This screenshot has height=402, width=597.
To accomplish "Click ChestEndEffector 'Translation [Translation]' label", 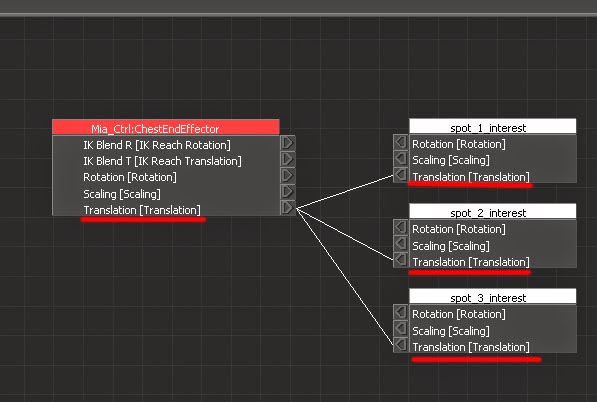I will click(x=142, y=210).
